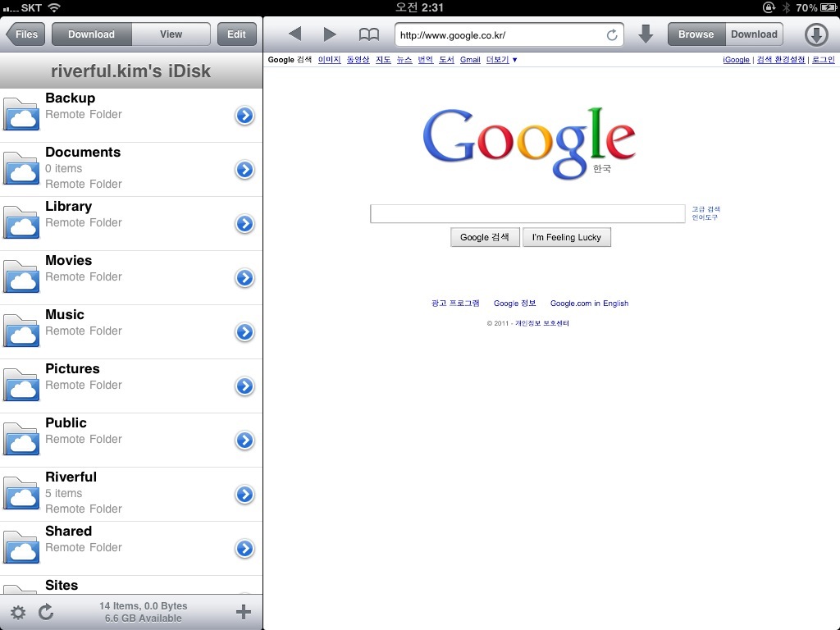Open Google.com in English link
Screen dimensions: 840x630
click(589, 304)
